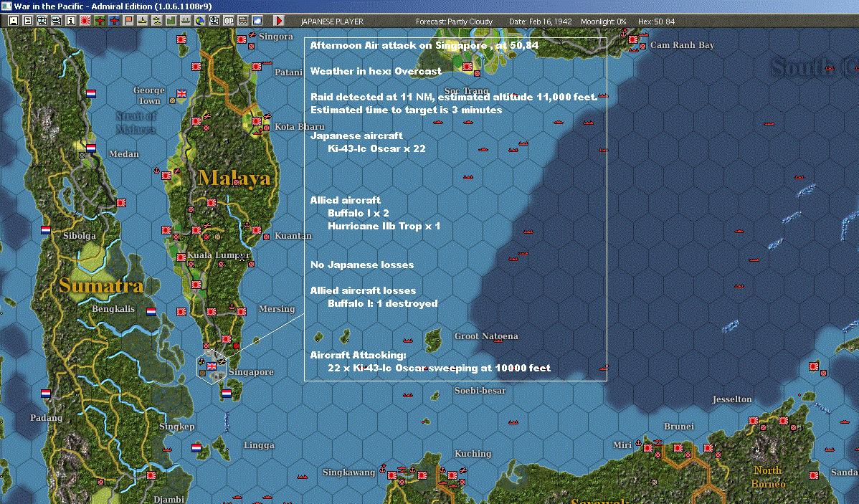Click the Kuching map label
This screenshot has width=859, height=504.
(473, 454)
